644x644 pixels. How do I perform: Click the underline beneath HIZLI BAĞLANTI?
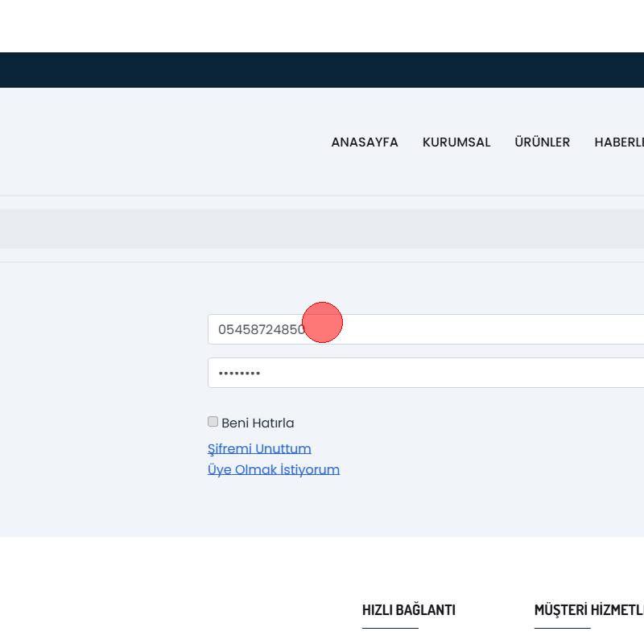[390, 628]
